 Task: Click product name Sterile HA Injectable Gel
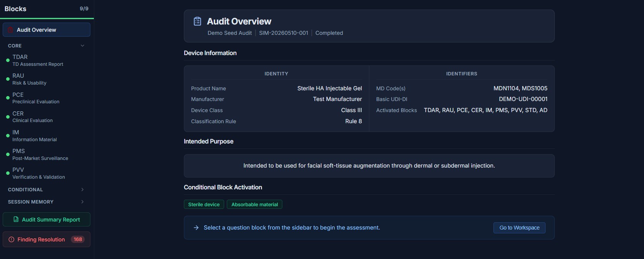tap(329, 88)
